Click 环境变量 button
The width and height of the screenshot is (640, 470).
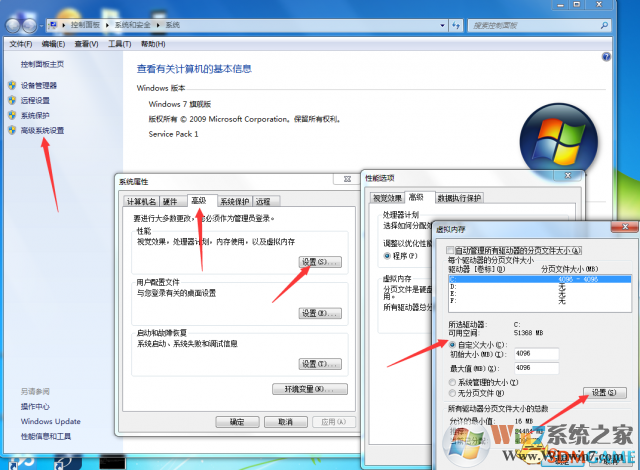tap(310, 389)
